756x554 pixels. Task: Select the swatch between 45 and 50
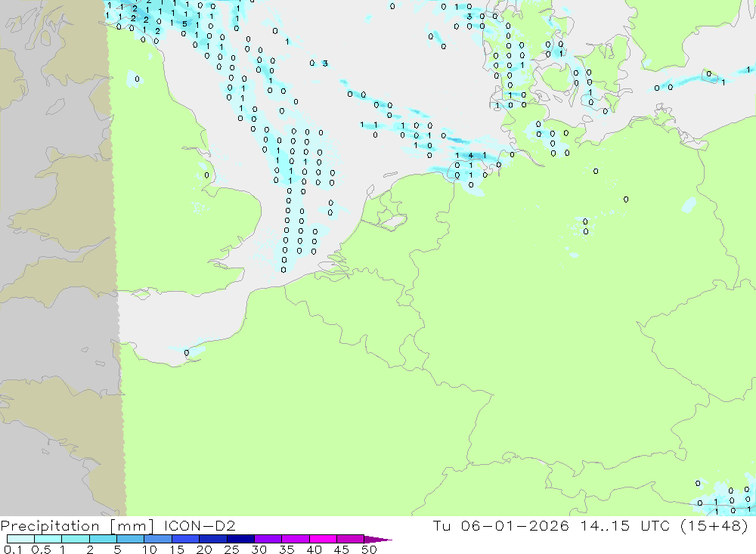[351, 539]
